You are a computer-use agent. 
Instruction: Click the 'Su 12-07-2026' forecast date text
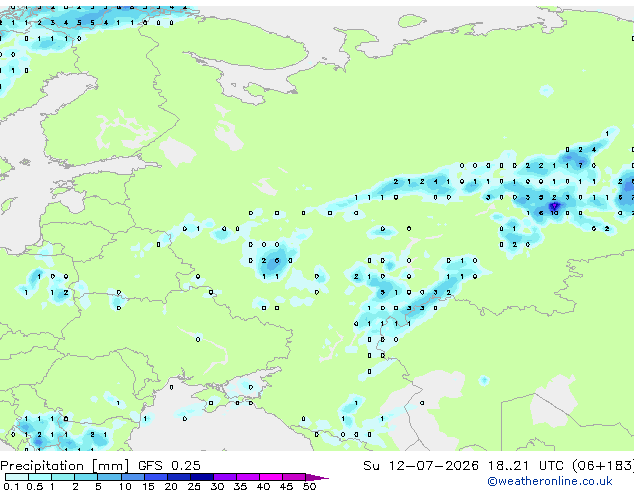[421, 466]
